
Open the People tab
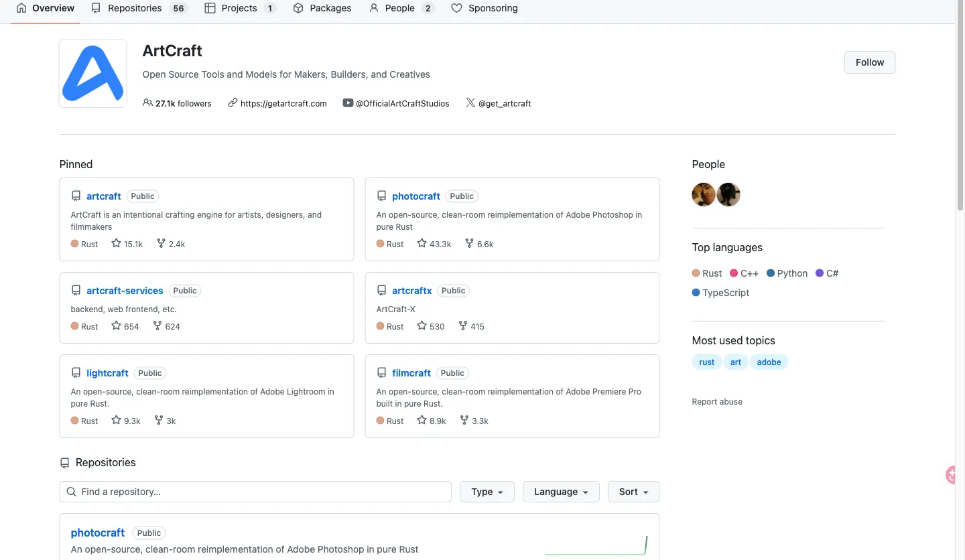click(401, 8)
